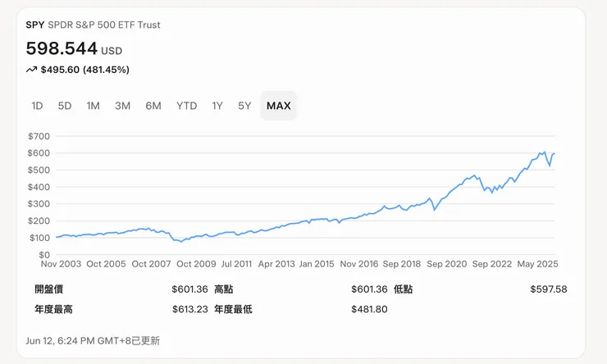
Task: Click the $100 y-axis label
Action: 40,238
